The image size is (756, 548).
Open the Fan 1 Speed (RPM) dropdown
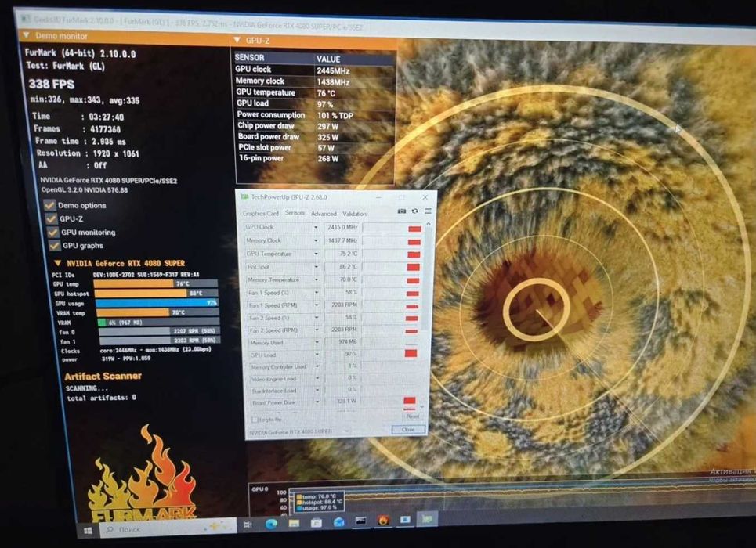click(x=317, y=305)
